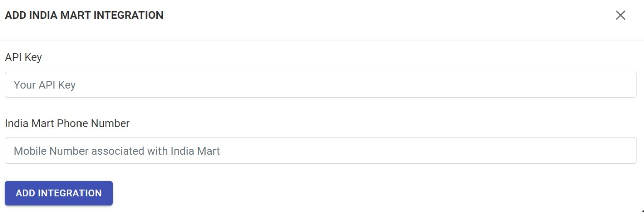This screenshot has height=212, width=644.
Task: Place cursor in the mobile number textbox
Action: [320, 151]
